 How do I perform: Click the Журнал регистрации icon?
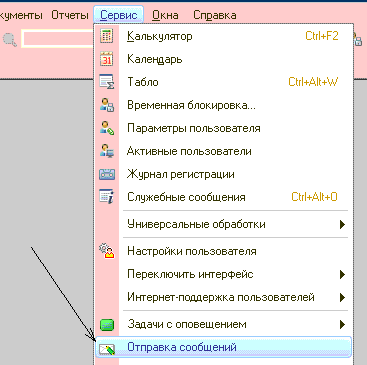pos(107,174)
